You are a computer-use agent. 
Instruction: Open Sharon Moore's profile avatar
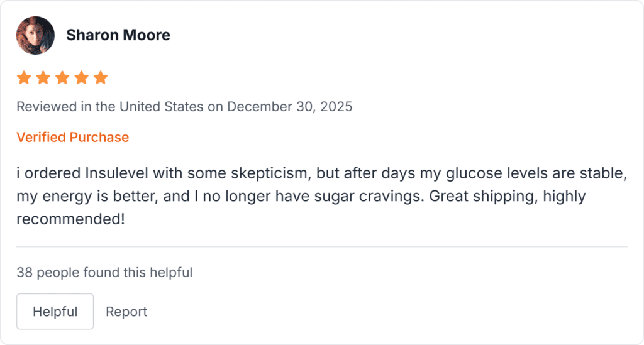tap(35, 35)
